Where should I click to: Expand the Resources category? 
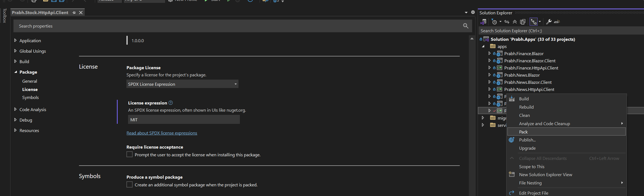[x=15, y=130]
